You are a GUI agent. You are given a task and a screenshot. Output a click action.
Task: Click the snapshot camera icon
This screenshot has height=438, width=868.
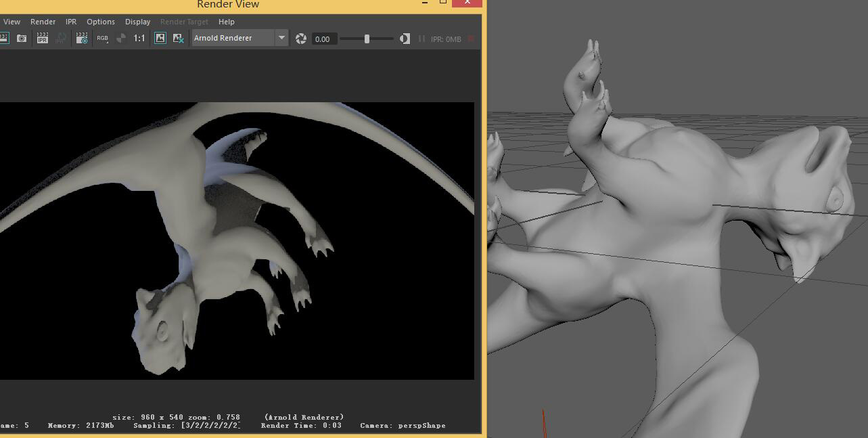pyautogui.click(x=22, y=39)
